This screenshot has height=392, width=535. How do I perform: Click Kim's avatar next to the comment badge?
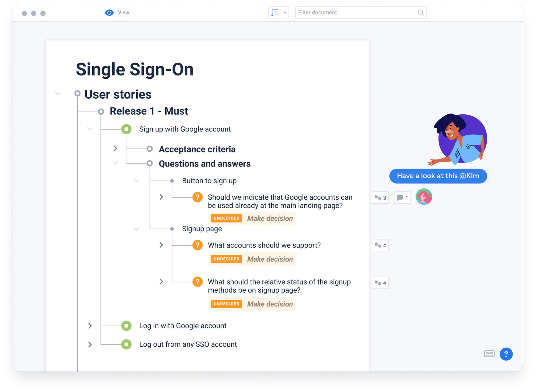coord(423,197)
